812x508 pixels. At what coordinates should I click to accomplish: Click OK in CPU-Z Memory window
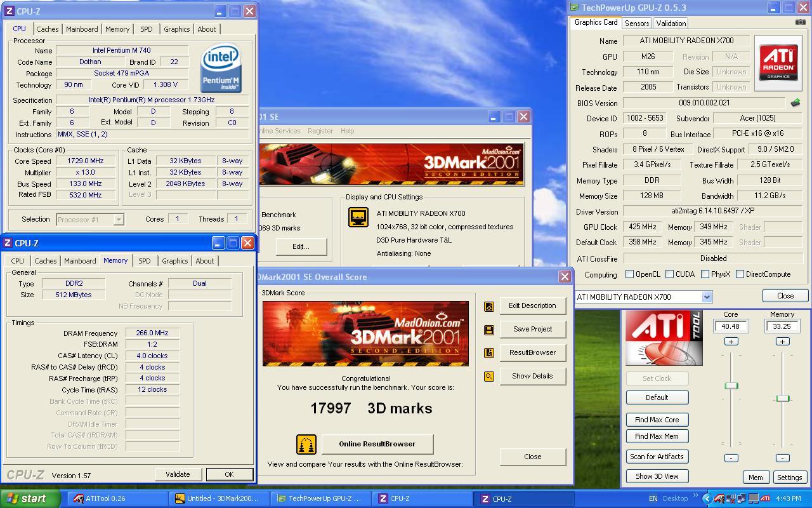point(229,474)
